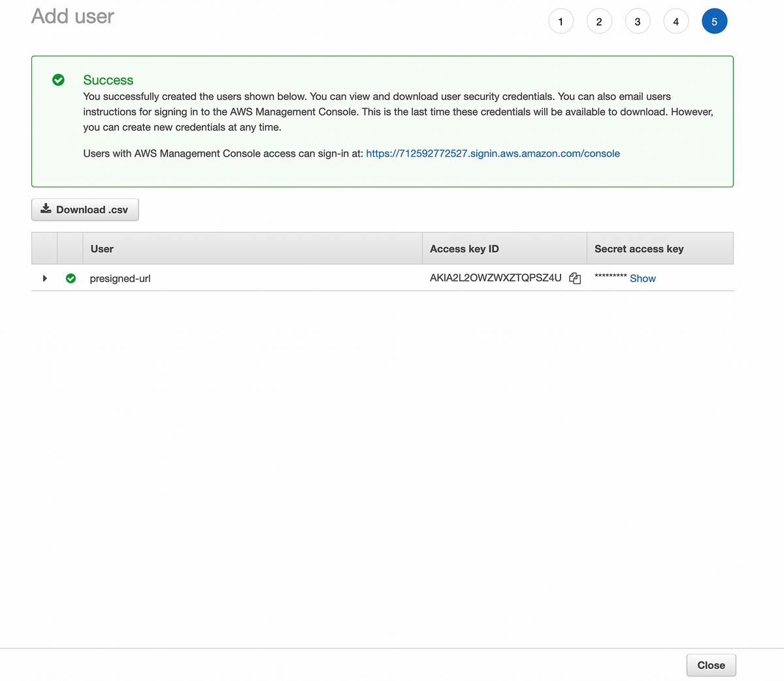
Task: Click the green status check beside presigned-url
Action: coord(71,278)
